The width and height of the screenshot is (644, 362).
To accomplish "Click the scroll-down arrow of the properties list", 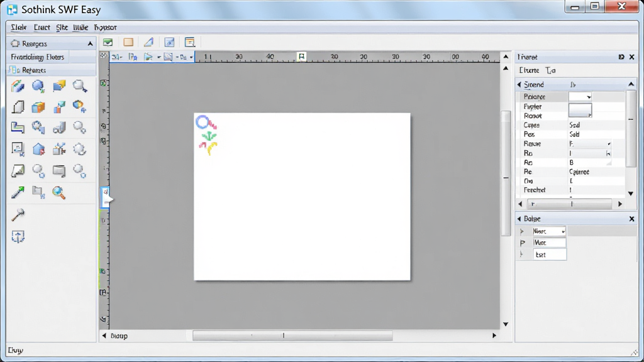I will coord(631,194).
